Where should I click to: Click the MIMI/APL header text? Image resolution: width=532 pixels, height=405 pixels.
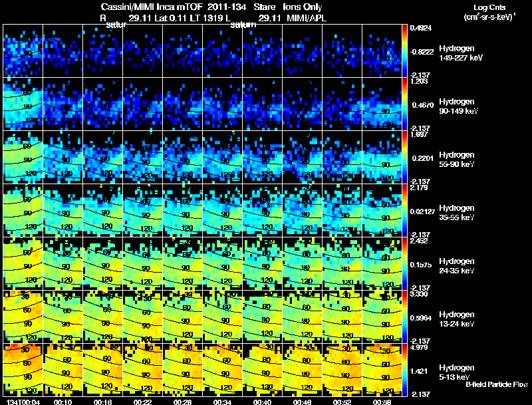coord(307,18)
